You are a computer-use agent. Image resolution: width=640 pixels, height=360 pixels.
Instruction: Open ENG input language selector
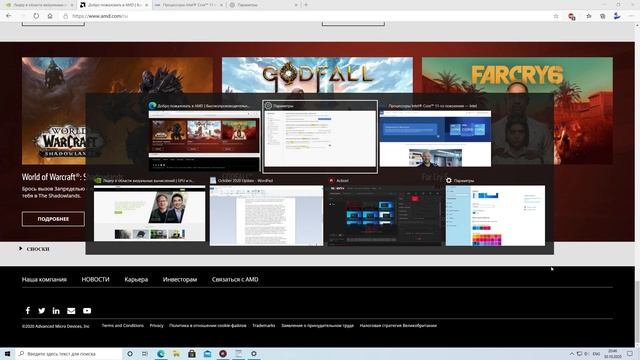(x=596, y=353)
